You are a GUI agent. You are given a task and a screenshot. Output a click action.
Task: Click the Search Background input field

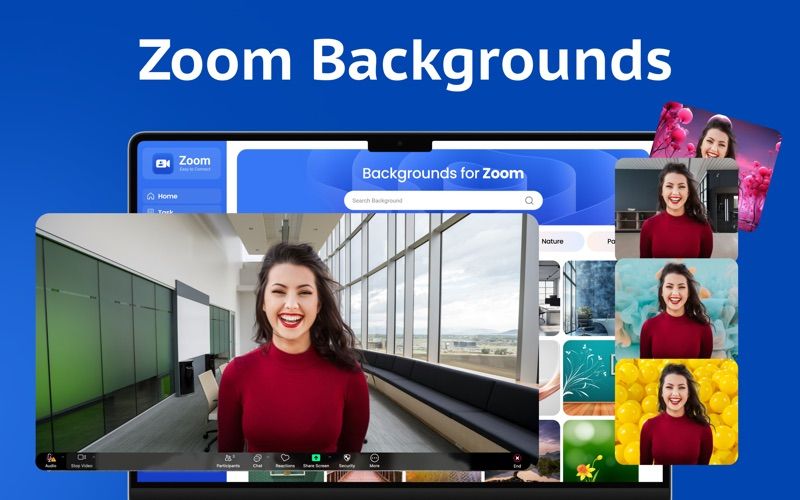[443, 201]
